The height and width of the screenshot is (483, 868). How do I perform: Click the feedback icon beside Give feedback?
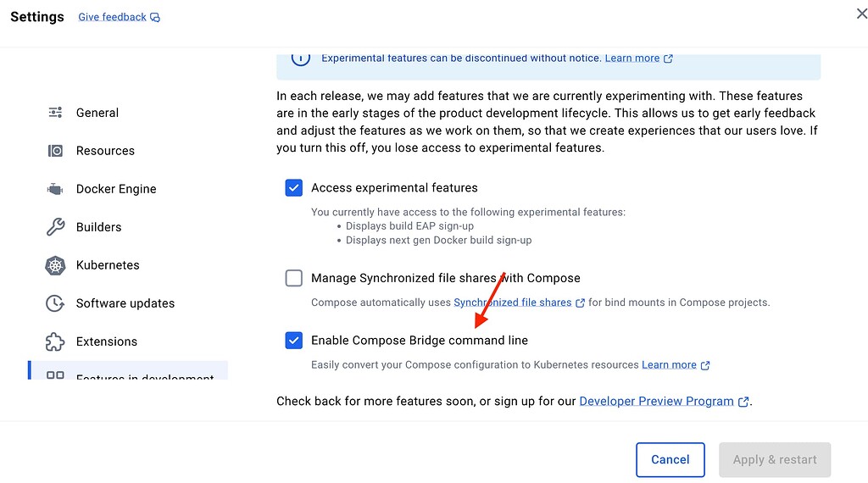point(155,18)
